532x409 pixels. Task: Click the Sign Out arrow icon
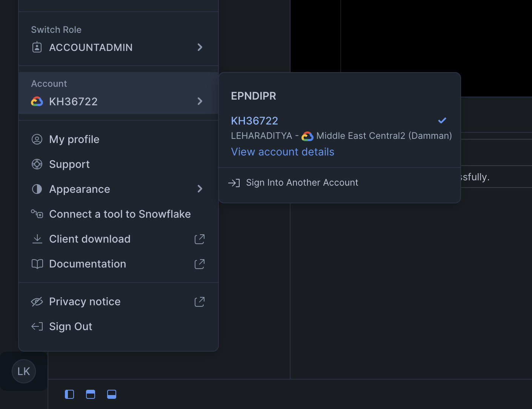click(x=37, y=326)
